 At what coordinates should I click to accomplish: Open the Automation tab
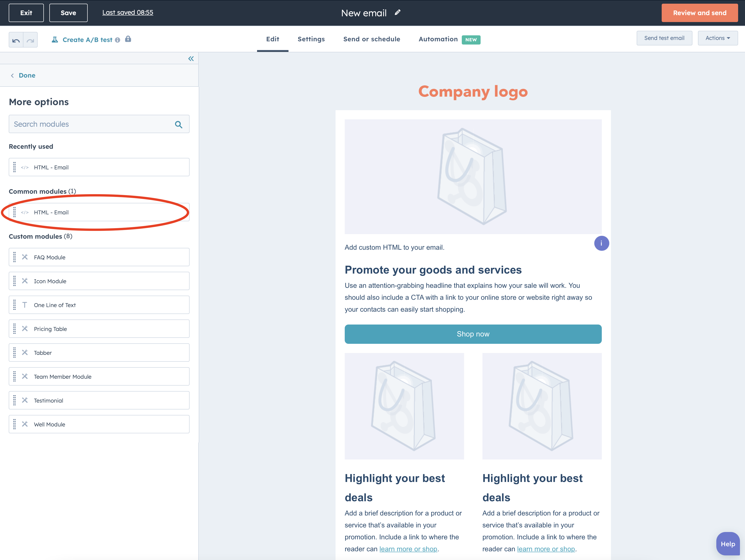(438, 39)
